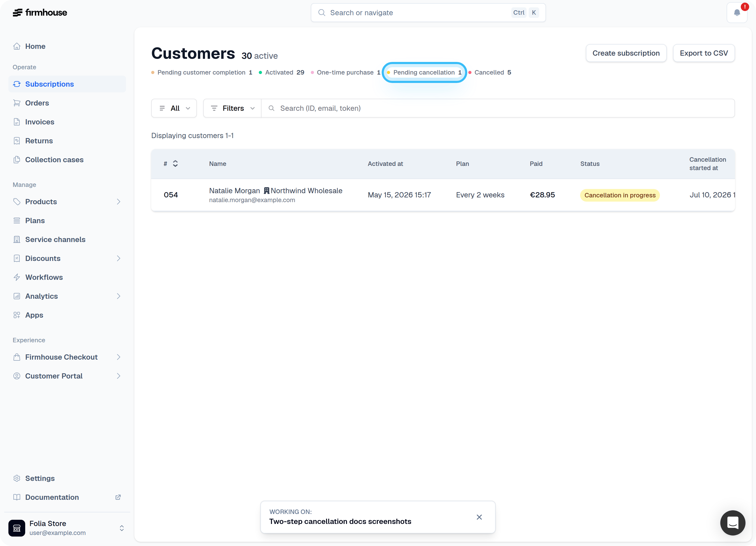756x546 pixels.
Task: Go to Orders in sidebar
Action: pos(67,103)
